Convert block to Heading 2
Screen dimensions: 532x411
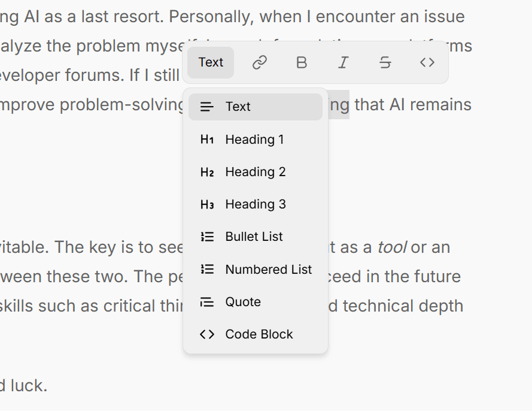(x=256, y=172)
